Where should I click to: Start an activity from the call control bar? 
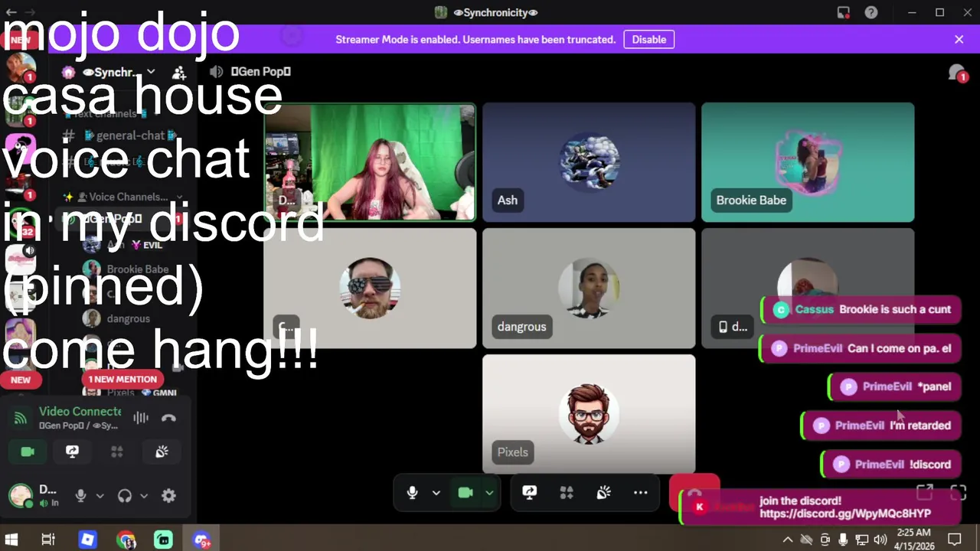(567, 493)
